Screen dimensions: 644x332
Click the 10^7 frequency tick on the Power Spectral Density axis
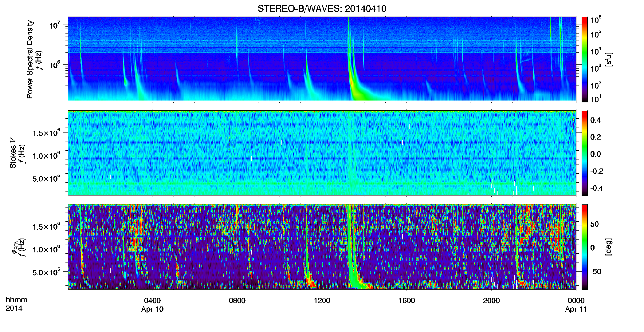(x=55, y=25)
